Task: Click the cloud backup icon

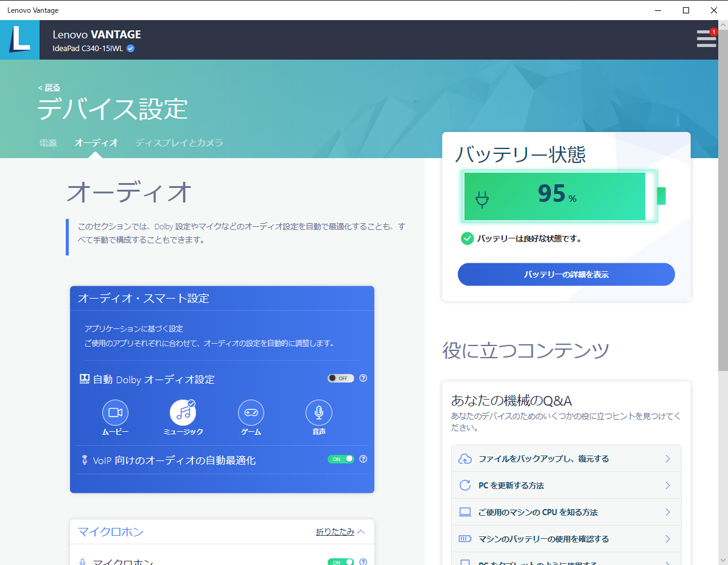Action: pos(465,459)
